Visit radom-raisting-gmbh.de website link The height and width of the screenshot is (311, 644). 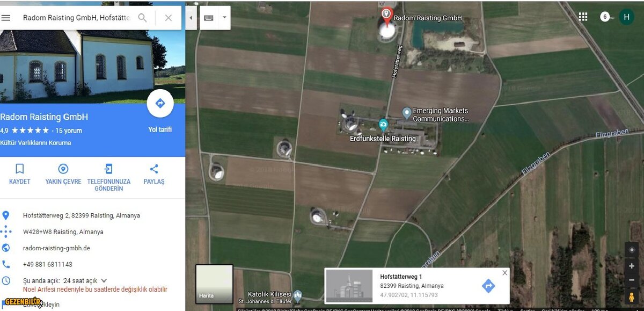pos(56,248)
